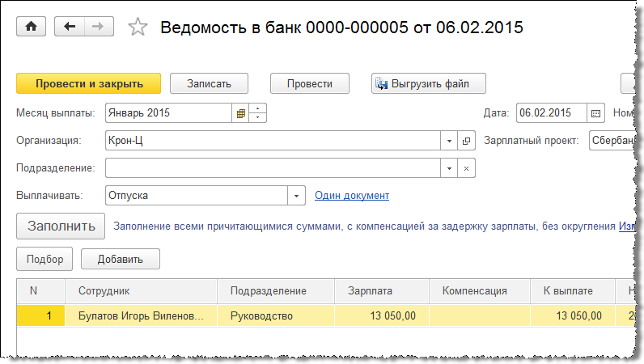This screenshot has height=364, width=644.
Task: Sort by the Зарплата column header
Action: [x=371, y=291]
